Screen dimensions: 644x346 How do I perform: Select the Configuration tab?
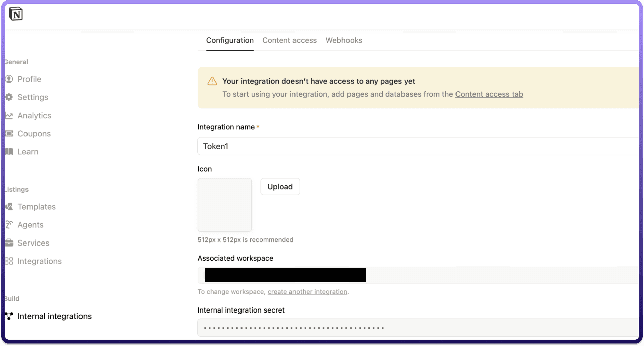[230, 40]
